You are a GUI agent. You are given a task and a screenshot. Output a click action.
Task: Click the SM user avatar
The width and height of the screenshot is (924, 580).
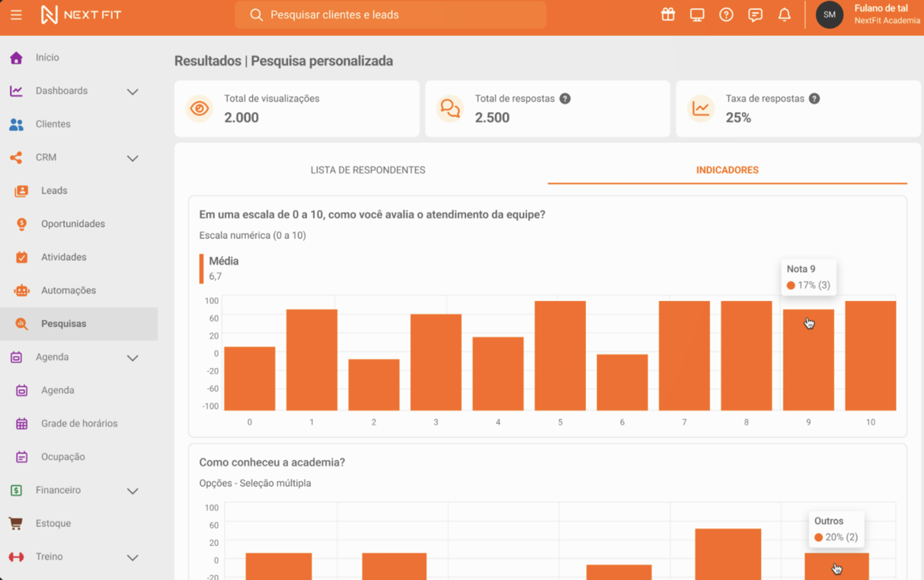(830, 14)
